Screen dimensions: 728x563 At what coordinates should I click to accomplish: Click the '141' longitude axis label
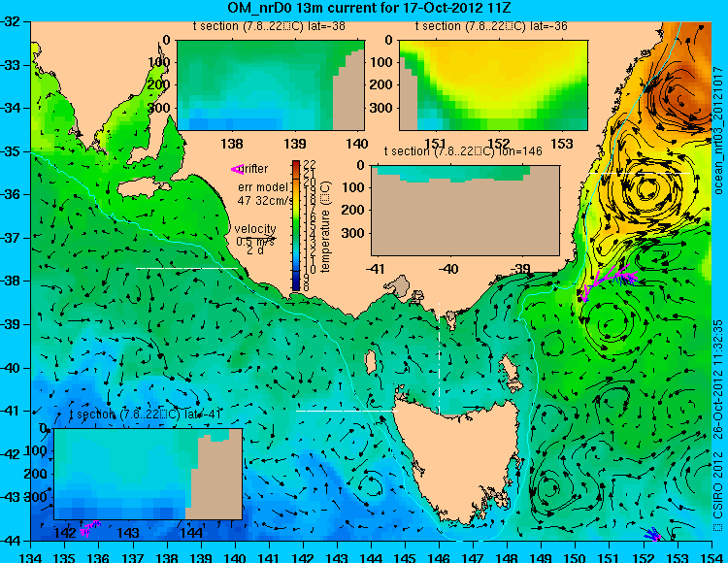[269, 556]
